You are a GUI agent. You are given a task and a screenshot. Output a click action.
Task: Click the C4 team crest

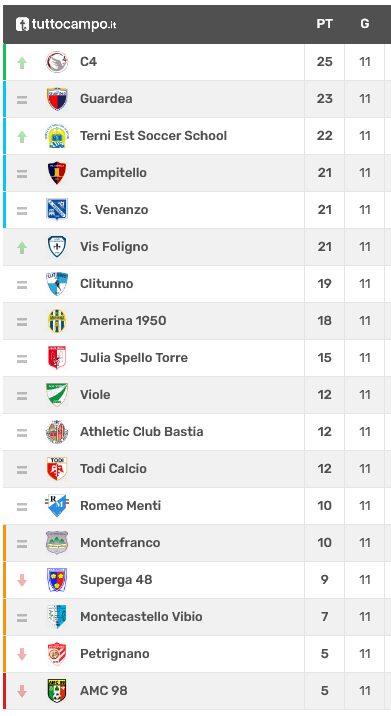tap(57, 62)
